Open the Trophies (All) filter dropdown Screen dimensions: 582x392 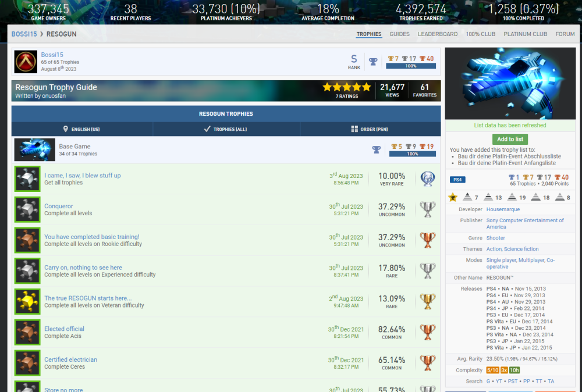pos(226,129)
